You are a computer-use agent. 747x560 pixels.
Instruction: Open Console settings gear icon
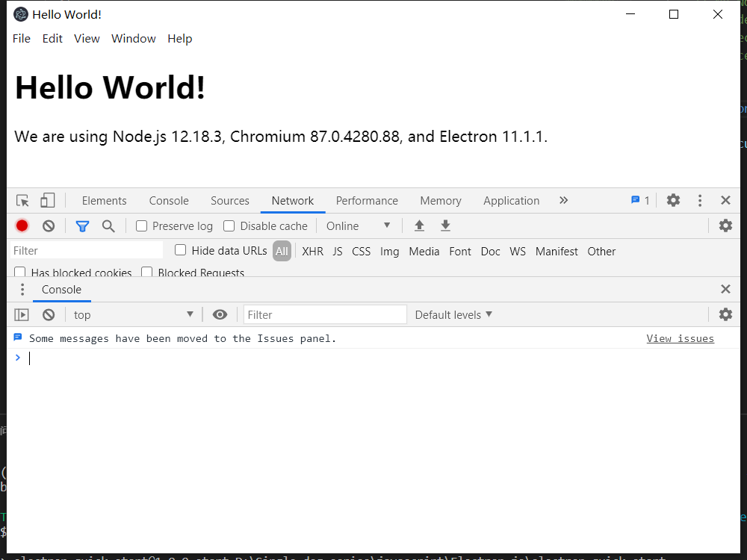pos(725,315)
